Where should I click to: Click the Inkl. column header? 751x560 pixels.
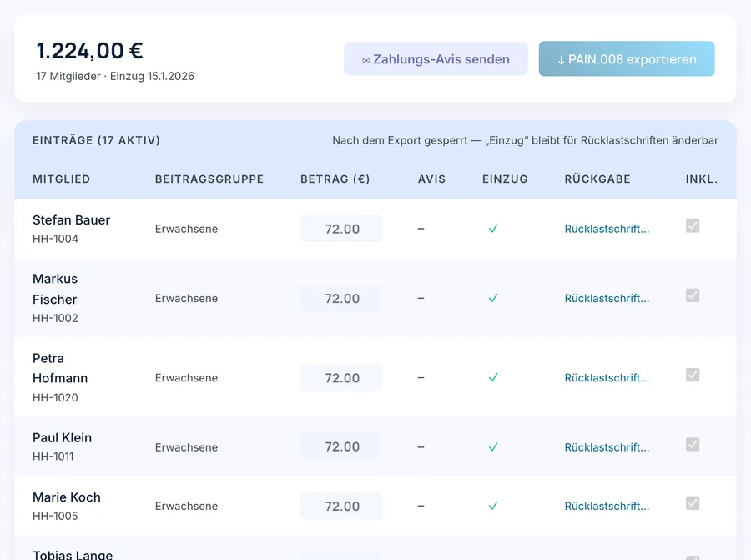click(x=702, y=179)
